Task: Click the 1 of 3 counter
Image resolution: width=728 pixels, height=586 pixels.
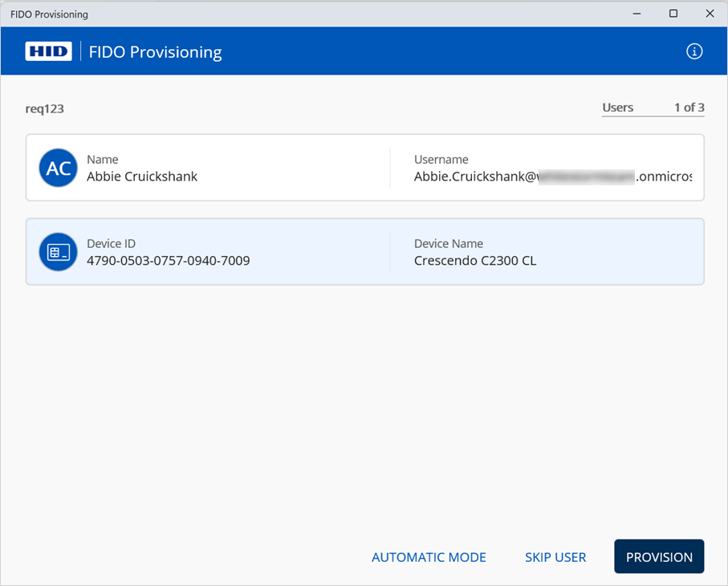Action: pos(689,108)
